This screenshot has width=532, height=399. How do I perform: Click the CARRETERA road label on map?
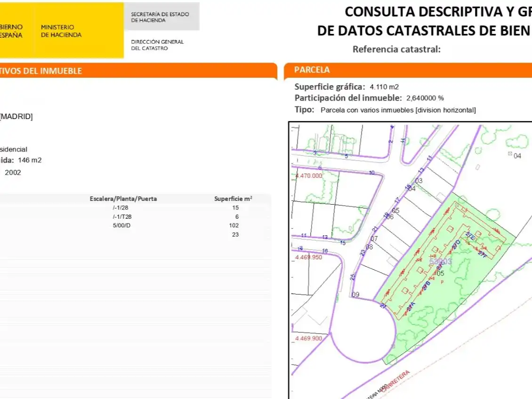click(395, 381)
